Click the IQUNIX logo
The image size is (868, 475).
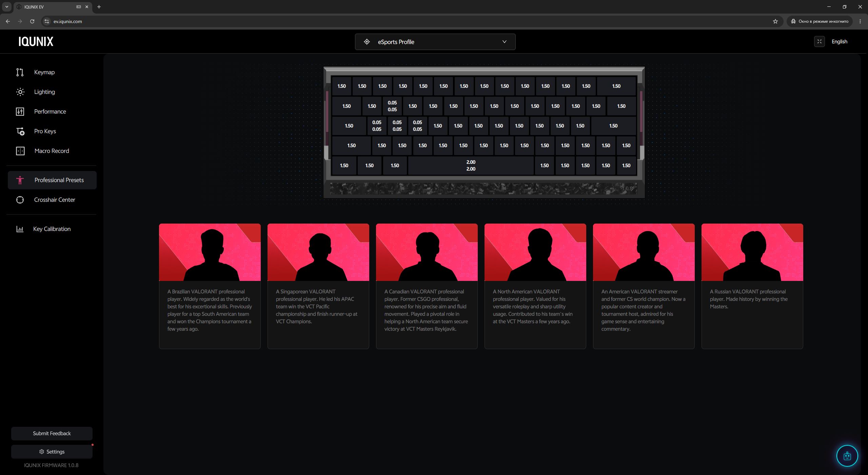coord(36,41)
